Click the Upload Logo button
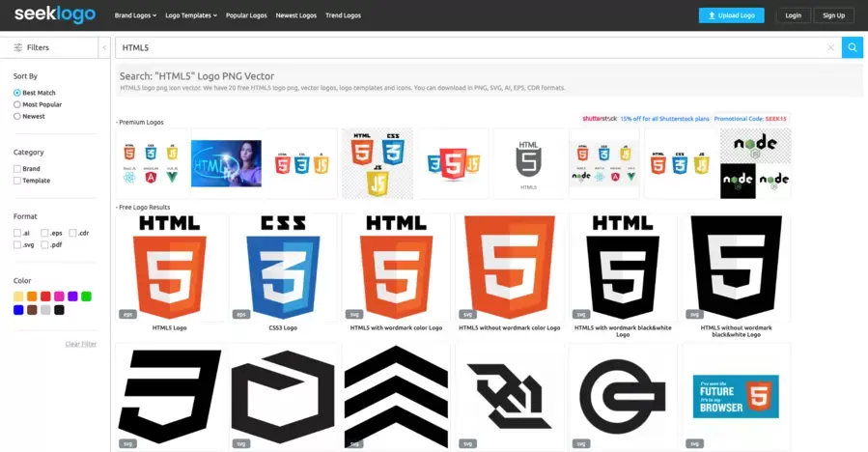The width and height of the screenshot is (868, 452). pos(731,15)
